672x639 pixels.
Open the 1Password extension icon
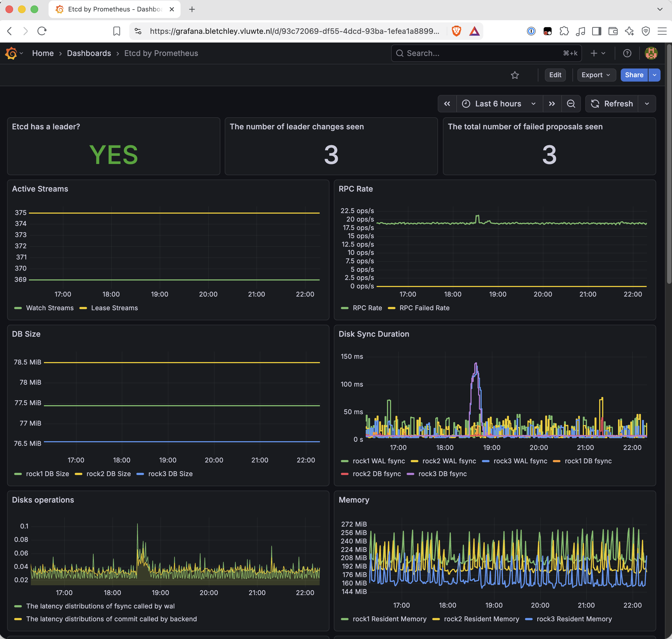click(531, 31)
